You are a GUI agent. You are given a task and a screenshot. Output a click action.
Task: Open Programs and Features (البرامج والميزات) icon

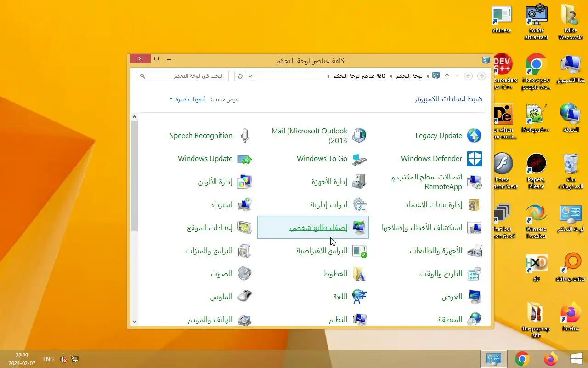pyautogui.click(x=245, y=251)
